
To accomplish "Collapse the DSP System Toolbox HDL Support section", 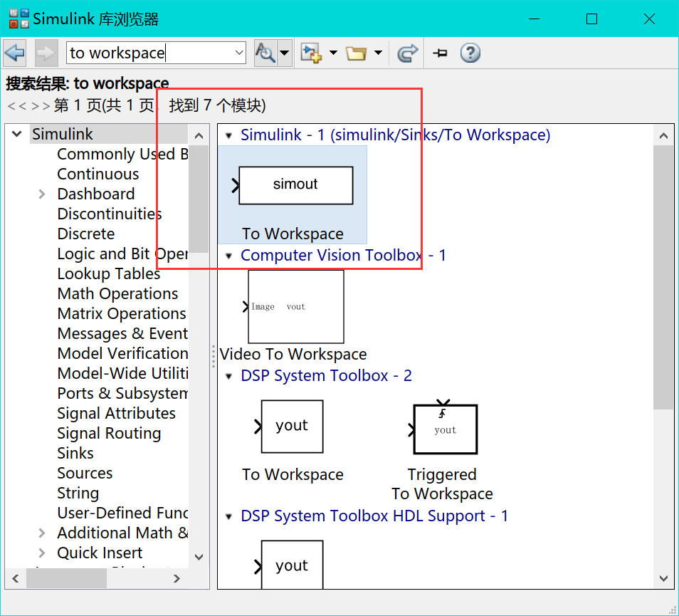I will pos(228,517).
